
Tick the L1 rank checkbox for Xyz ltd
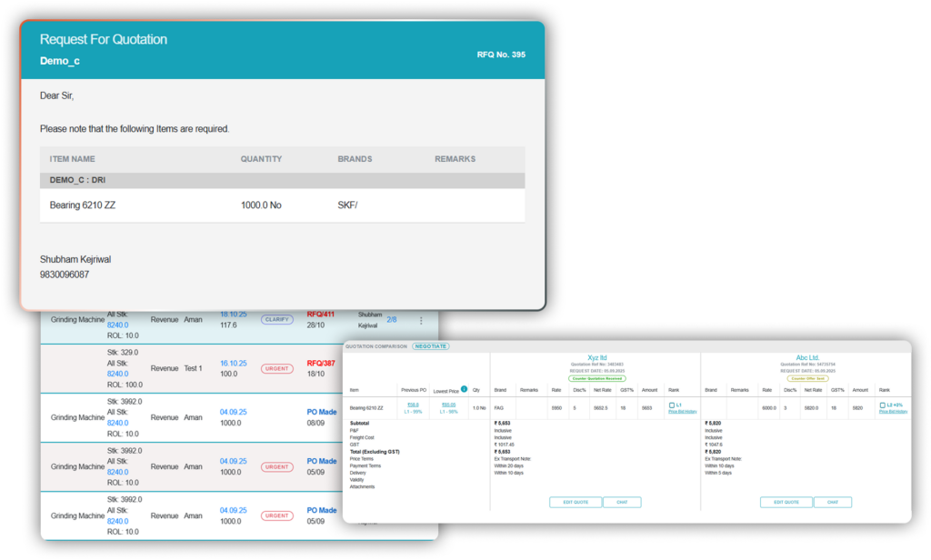pos(671,405)
